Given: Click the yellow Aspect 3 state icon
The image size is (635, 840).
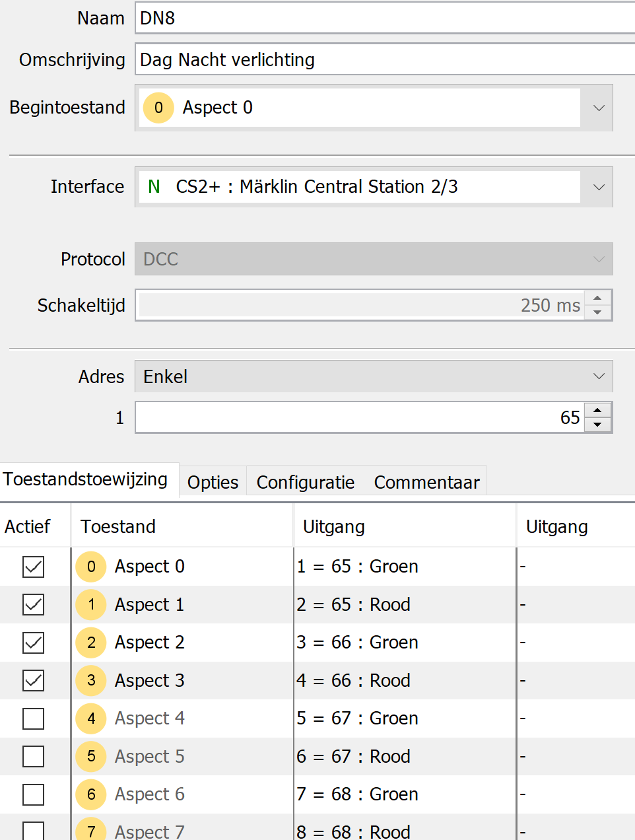Looking at the screenshot, I should coord(91,681).
